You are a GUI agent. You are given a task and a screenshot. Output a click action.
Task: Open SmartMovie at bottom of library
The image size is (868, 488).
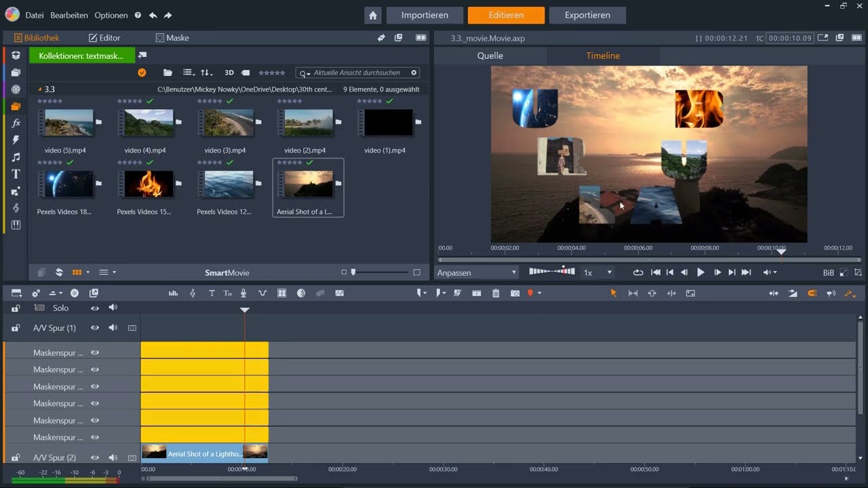[x=227, y=272]
